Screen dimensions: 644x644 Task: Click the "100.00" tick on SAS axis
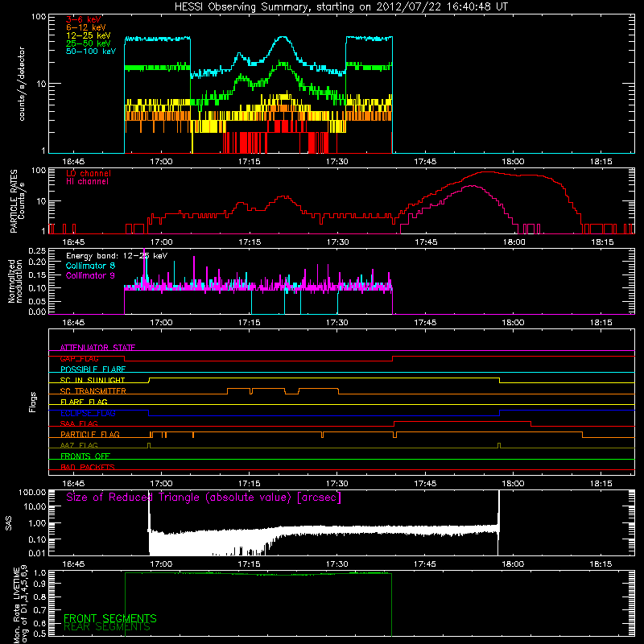point(32,493)
